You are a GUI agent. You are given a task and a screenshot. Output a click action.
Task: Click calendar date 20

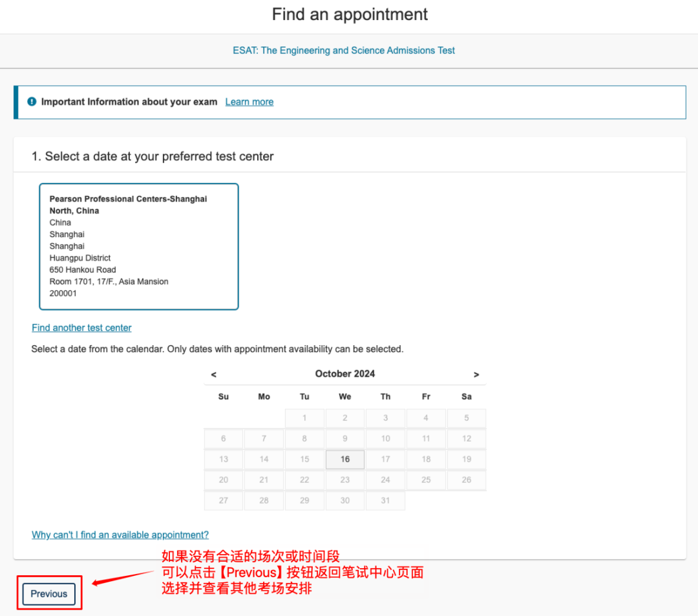(224, 480)
